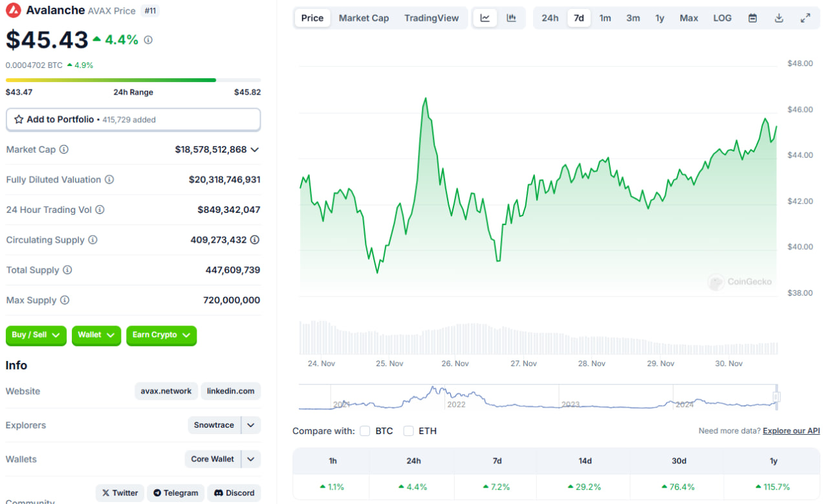Open the linkedin.com link
Image resolution: width=828 pixels, height=504 pixels.
tap(231, 391)
